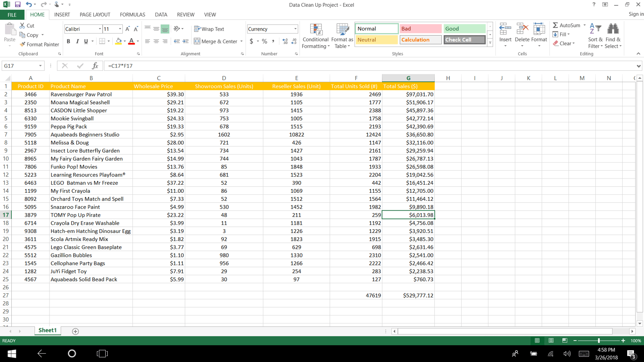Toggle center horizontal alignment

point(156,41)
